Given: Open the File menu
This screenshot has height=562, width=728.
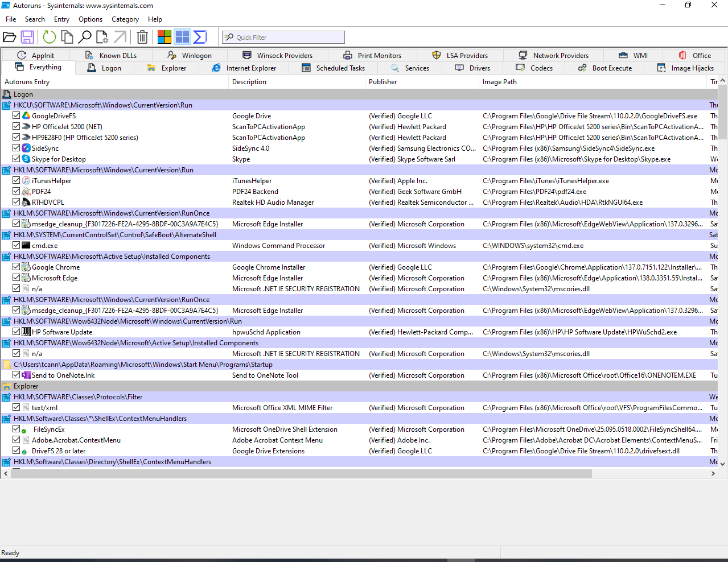Looking at the screenshot, I should coord(11,19).
